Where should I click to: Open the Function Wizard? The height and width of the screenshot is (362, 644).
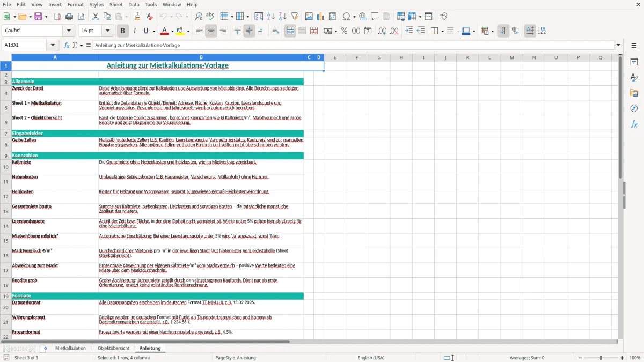tap(67, 45)
